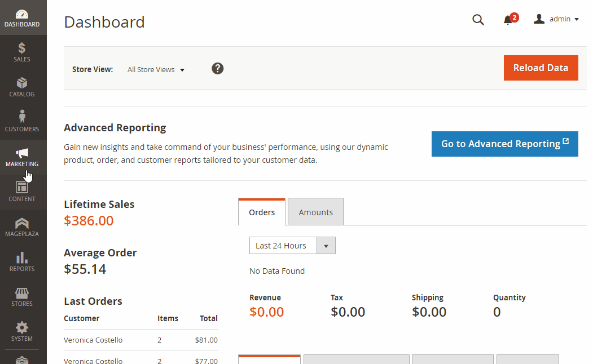Click the Marketing megaphone icon
The image size is (593, 364).
22,153
